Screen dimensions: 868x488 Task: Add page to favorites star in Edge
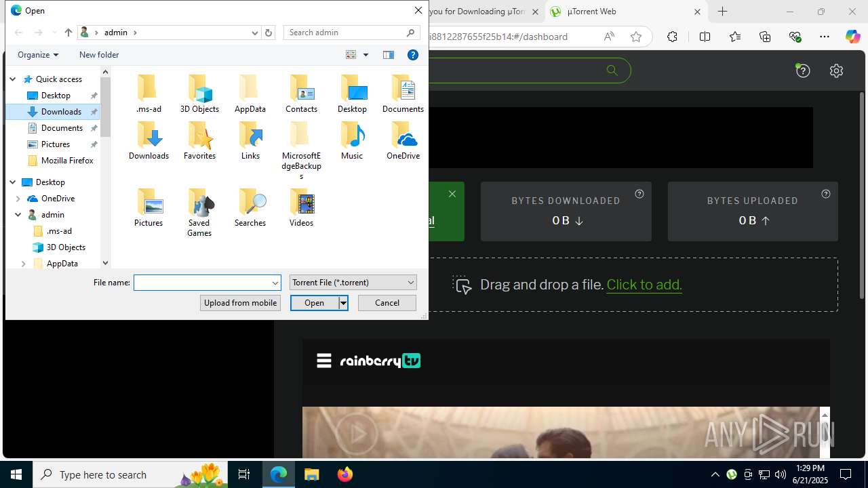click(635, 37)
